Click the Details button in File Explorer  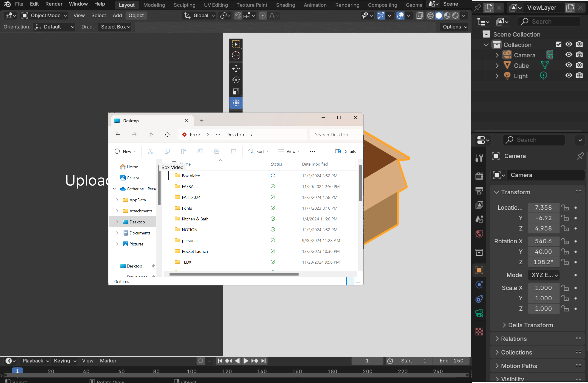pyautogui.click(x=345, y=151)
